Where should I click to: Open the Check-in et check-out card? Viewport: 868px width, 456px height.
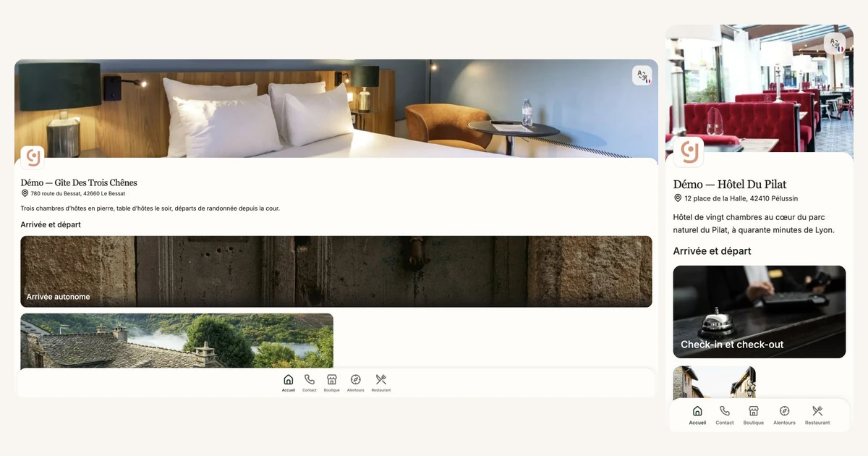pyautogui.click(x=759, y=312)
